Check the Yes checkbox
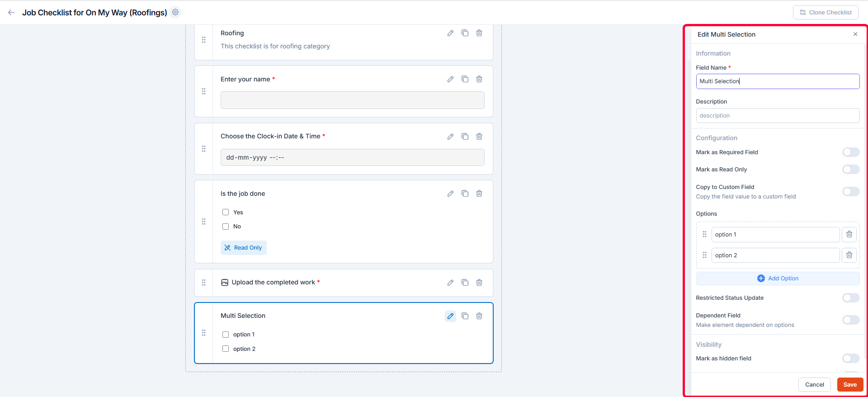The height and width of the screenshot is (397, 868). click(226, 212)
